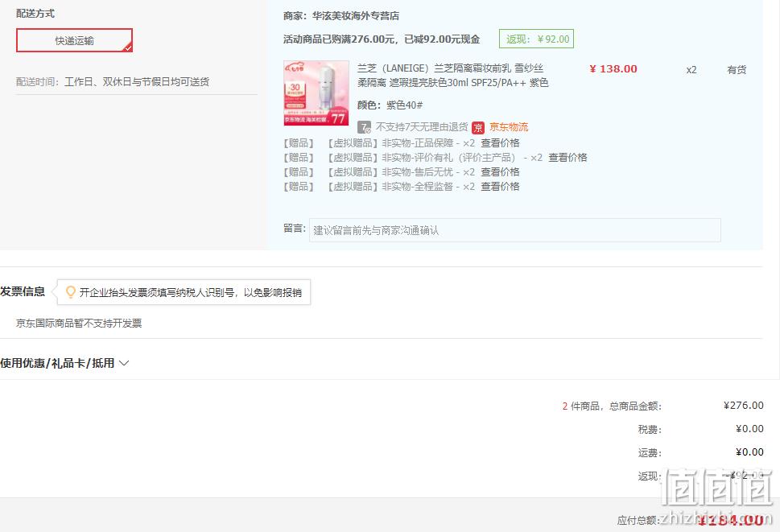Image resolution: width=780 pixels, height=532 pixels.
Task: View price for 非实物-售后无忧 gift
Action: click(500, 172)
